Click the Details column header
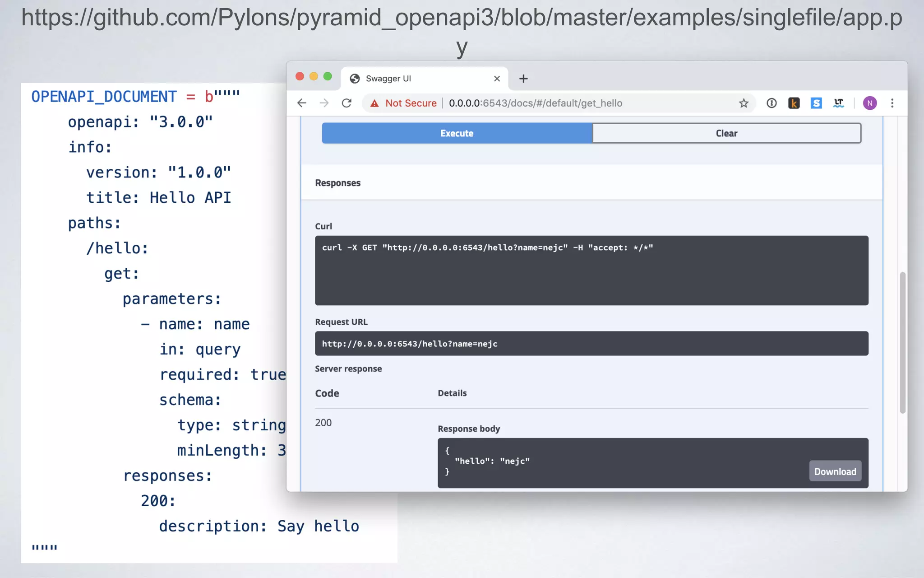Viewport: 924px width, 578px height. (x=452, y=393)
